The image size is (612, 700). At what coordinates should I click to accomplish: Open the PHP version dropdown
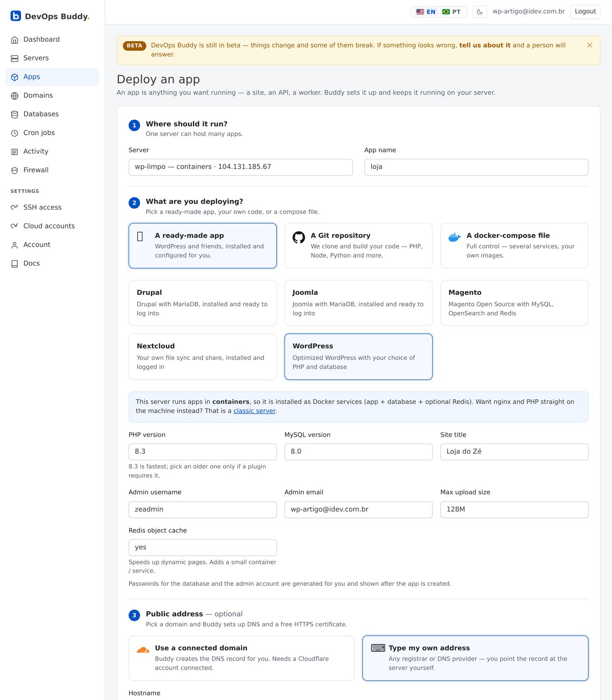point(203,452)
